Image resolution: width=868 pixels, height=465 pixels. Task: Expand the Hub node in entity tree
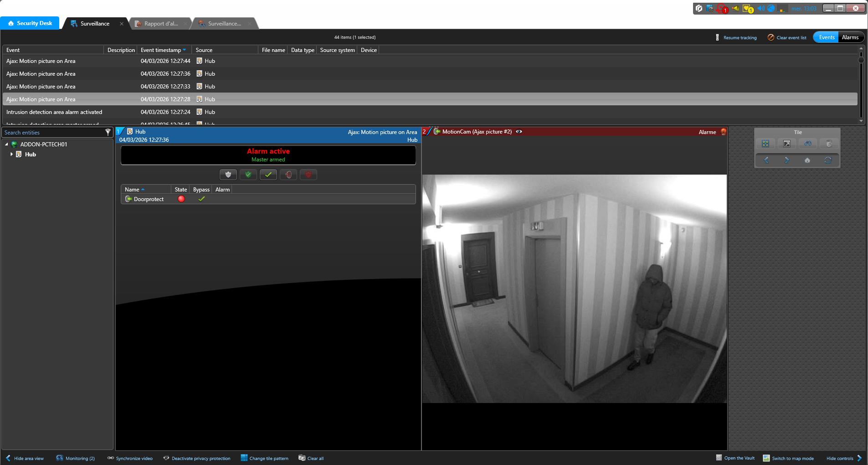[11, 155]
